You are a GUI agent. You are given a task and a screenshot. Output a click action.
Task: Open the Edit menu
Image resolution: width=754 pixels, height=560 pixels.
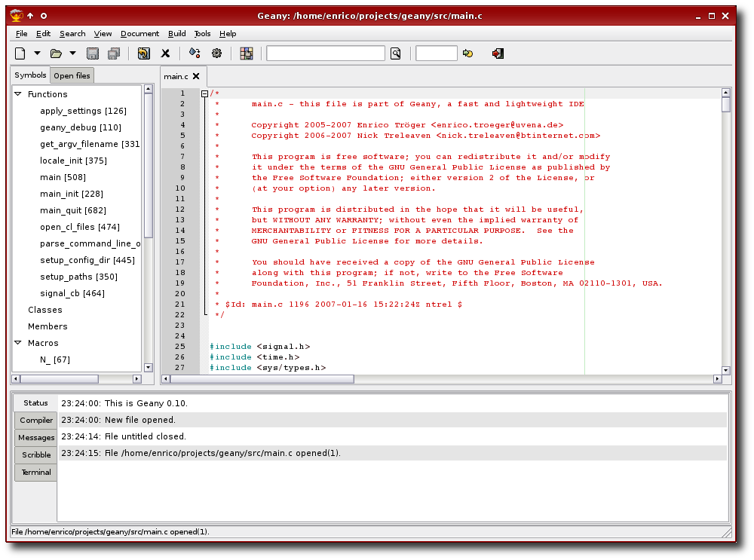click(43, 34)
